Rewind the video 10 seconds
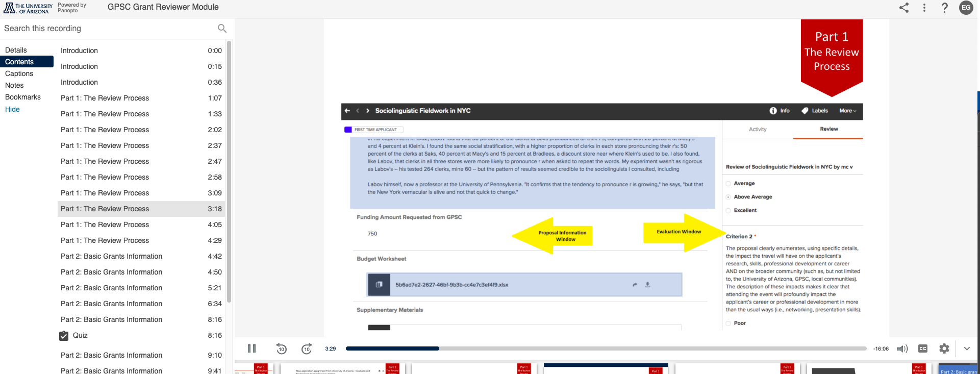980x374 pixels. point(281,348)
